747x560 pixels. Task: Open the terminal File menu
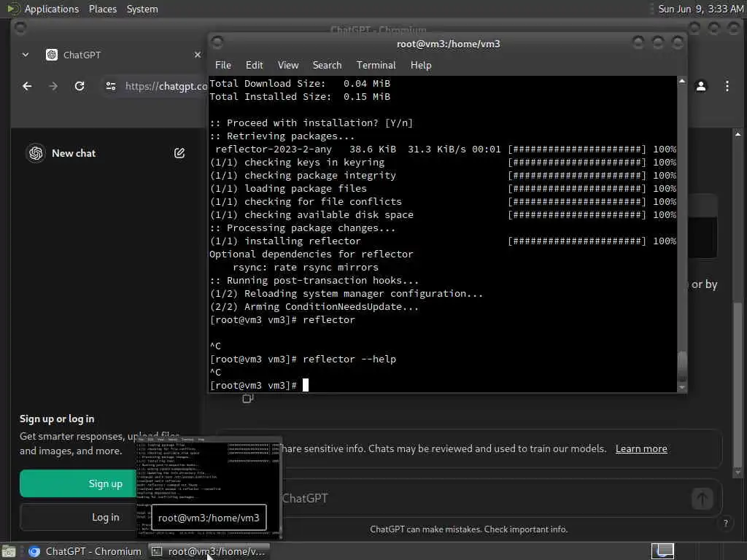pos(223,65)
